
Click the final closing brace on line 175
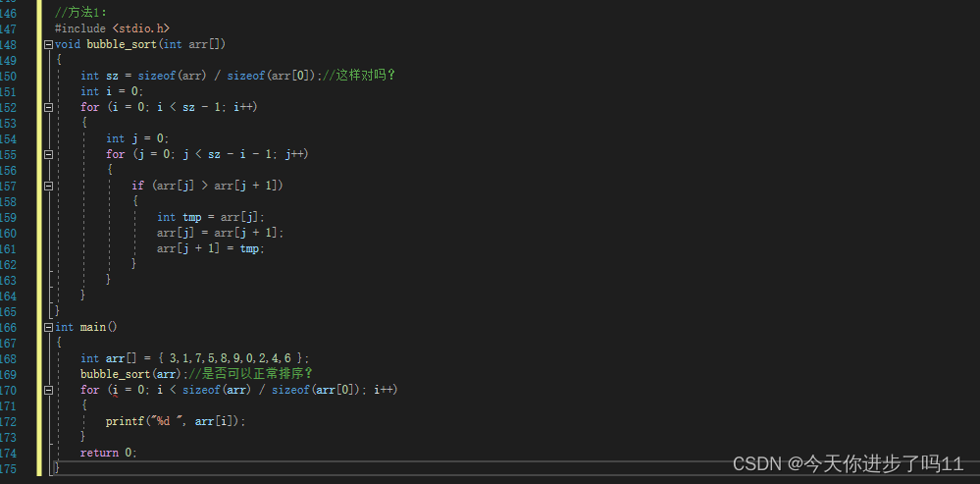pos(58,468)
